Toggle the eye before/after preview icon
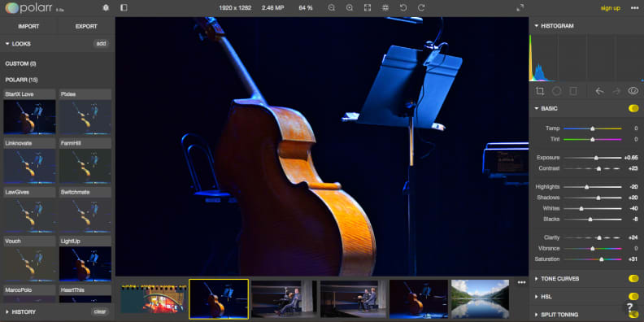The image size is (644, 322). [633, 91]
